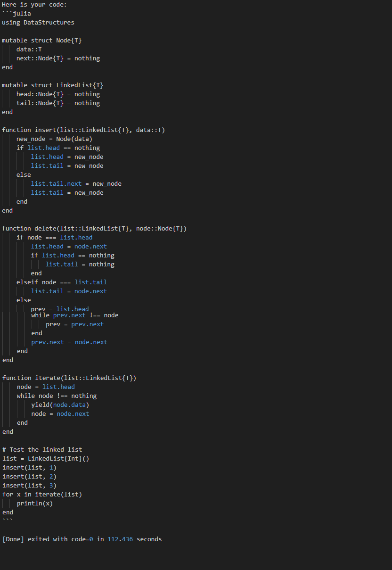Click the 'yield(node.data)' line
Image resolution: width=392 pixels, height=570 pixels.
pyautogui.click(x=60, y=405)
